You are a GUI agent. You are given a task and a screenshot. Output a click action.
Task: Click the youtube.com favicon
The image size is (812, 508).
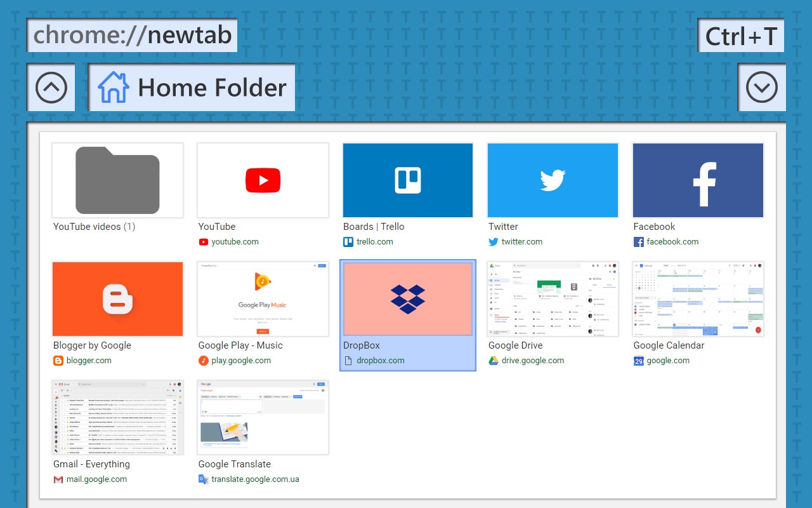pyautogui.click(x=203, y=242)
